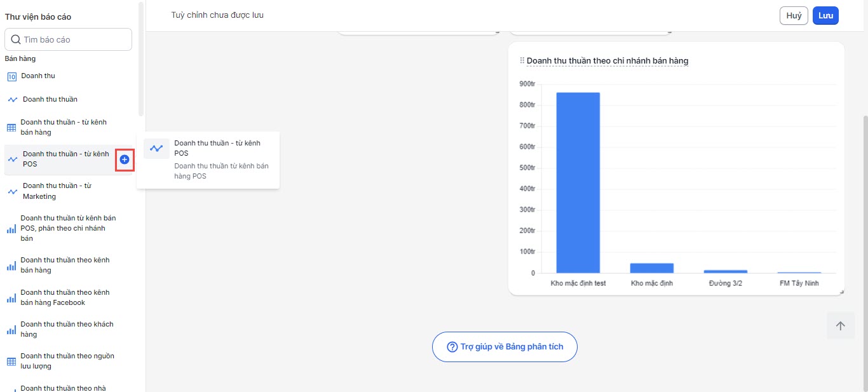Click the chart title Doanh thu thuần theo chi nhánh
This screenshot has height=392, width=868.
click(x=607, y=61)
